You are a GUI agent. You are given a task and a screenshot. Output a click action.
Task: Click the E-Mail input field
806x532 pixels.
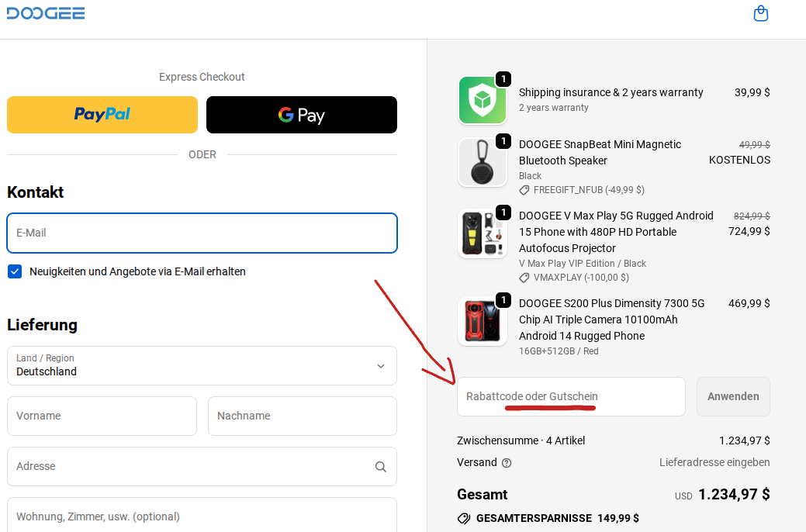[x=202, y=233]
